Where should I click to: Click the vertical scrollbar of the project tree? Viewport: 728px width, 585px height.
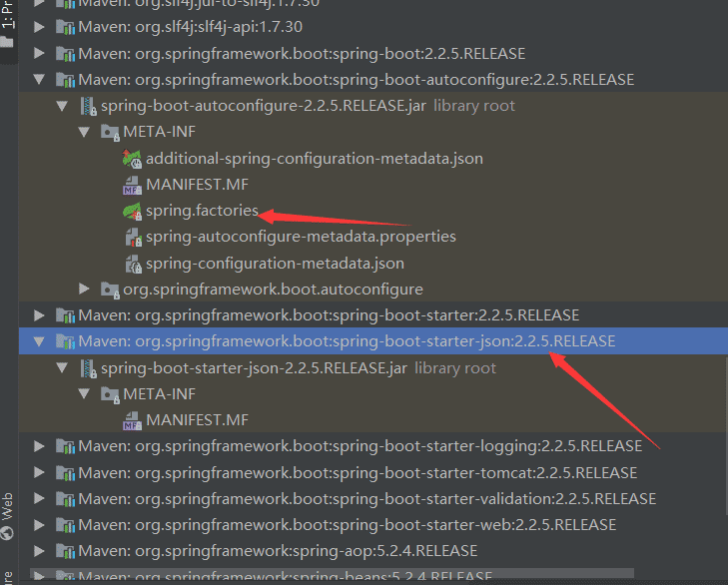[x=726, y=436]
